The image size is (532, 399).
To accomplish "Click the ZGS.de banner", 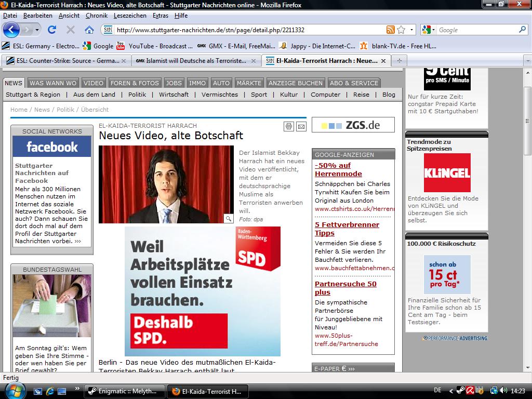I will coord(353,125).
